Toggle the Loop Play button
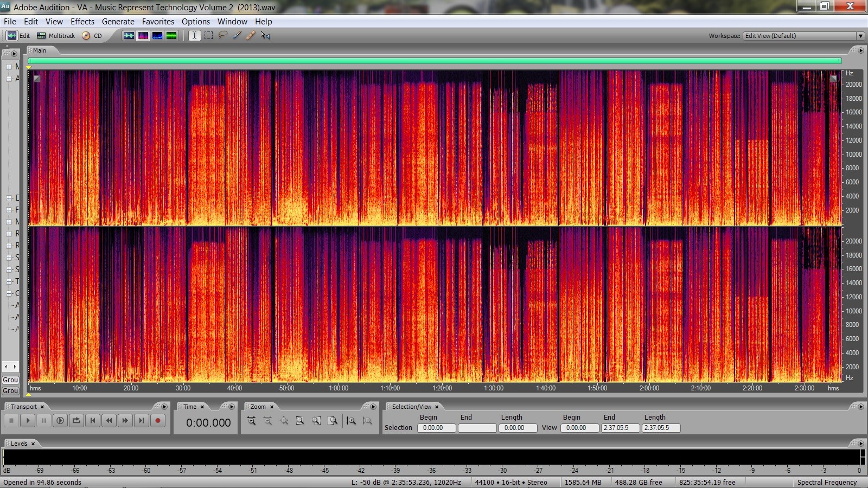 click(x=76, y=420)
